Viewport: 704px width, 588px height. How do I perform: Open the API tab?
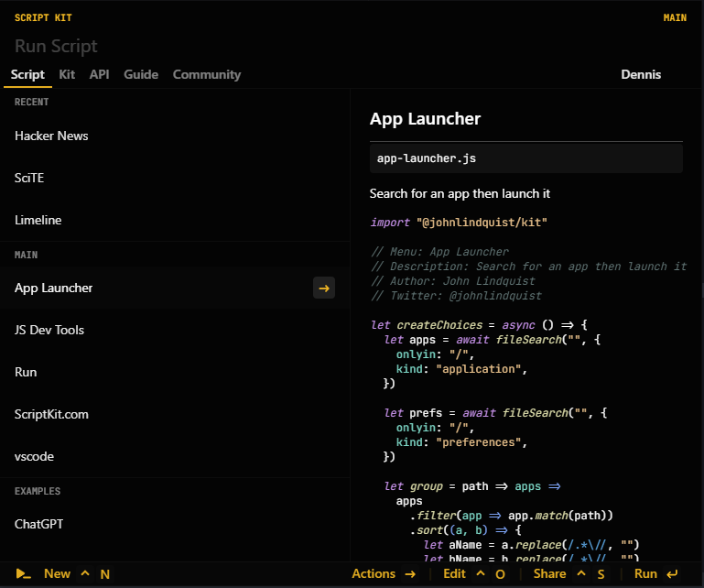(x=99, y=75)
